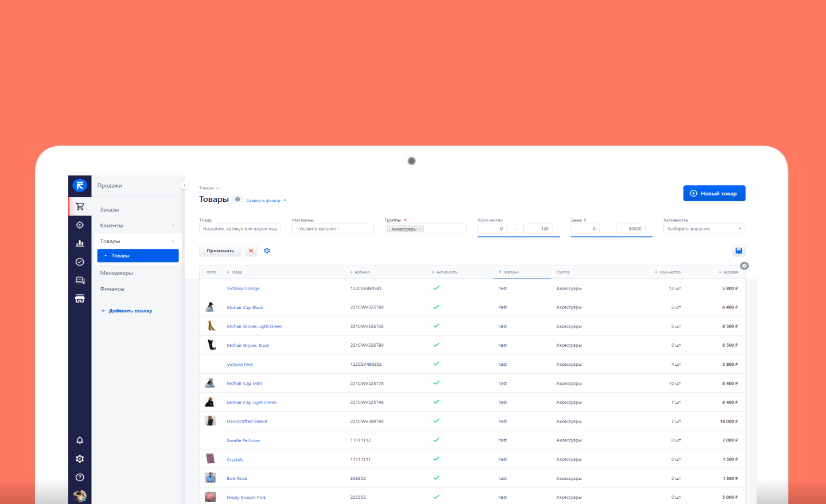This screenshot has height=504, width=826.
Task: Open the Магазины store dropdown
Action: tap(333, 229)
